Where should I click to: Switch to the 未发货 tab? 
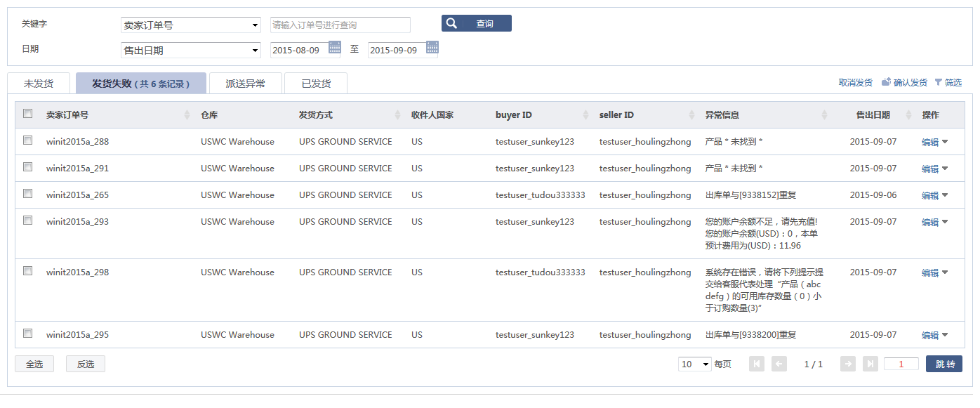coord(39,84)
